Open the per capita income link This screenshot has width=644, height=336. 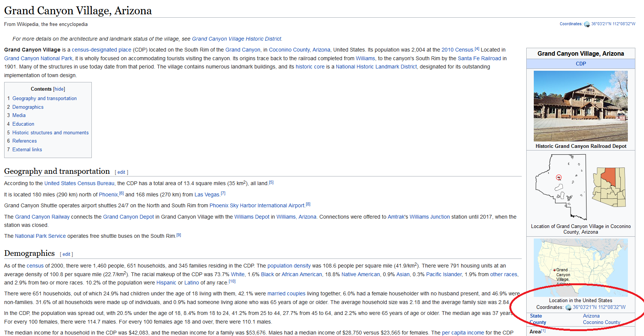[x=463, y=333]
